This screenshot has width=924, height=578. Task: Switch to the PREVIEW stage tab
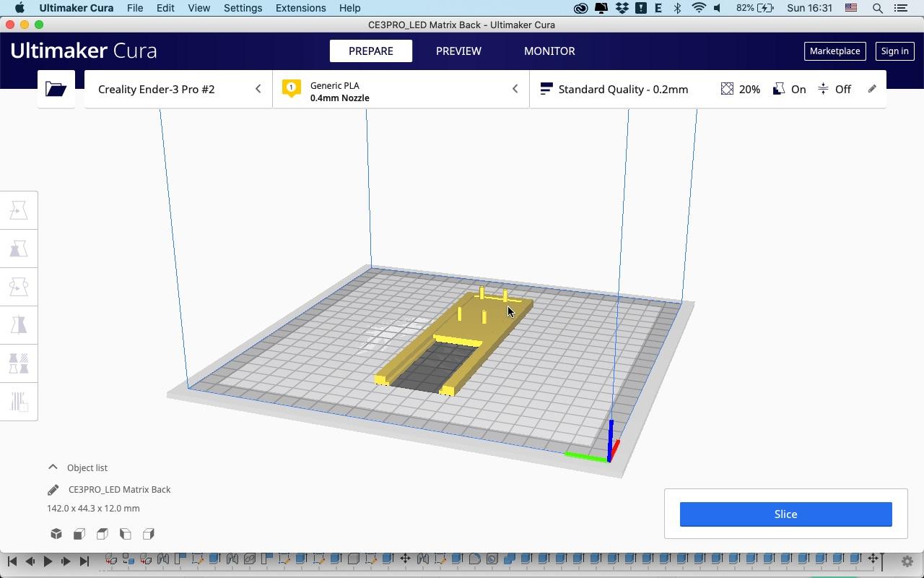[x=458, y=51]
